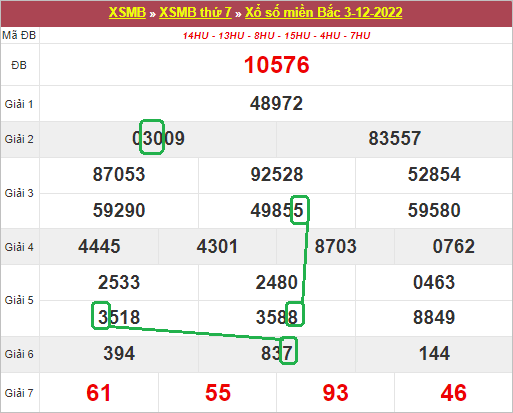
Task: Open the XSMB link in header
Action: [x=127, y=13]
